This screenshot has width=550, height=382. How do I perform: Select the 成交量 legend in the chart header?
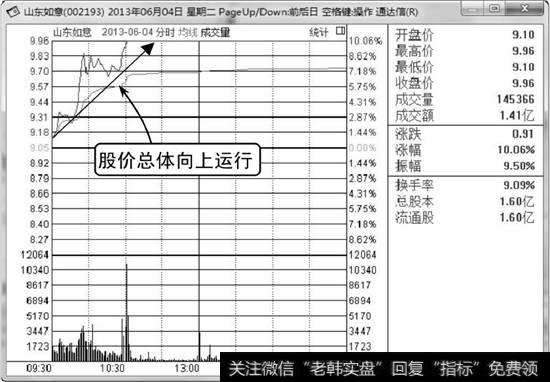pyautogui.click(x=215, y=33)
